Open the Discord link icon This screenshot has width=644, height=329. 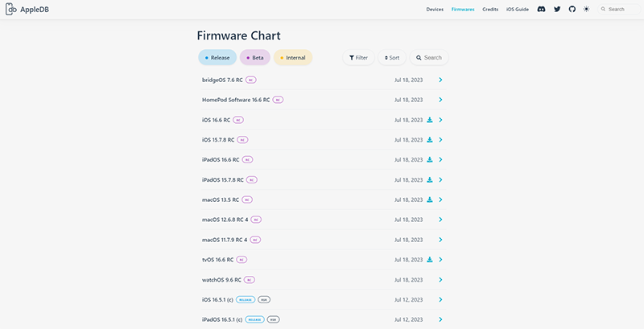click(541, 9)
